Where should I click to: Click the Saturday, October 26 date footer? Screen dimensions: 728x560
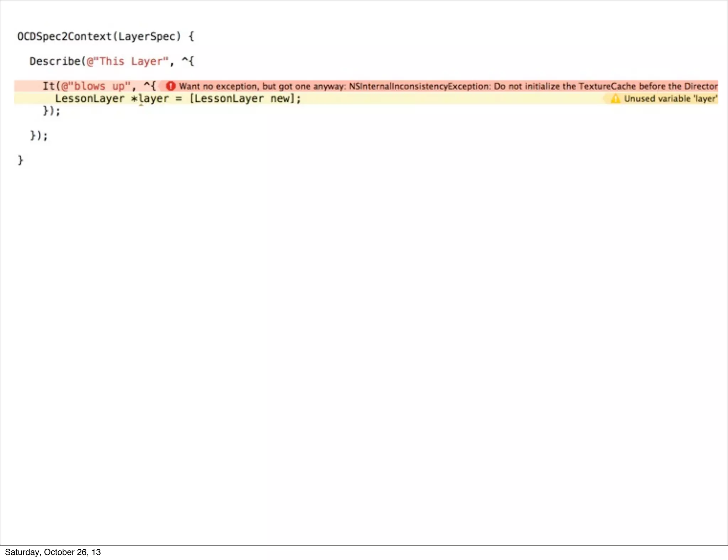click(53, 552)
